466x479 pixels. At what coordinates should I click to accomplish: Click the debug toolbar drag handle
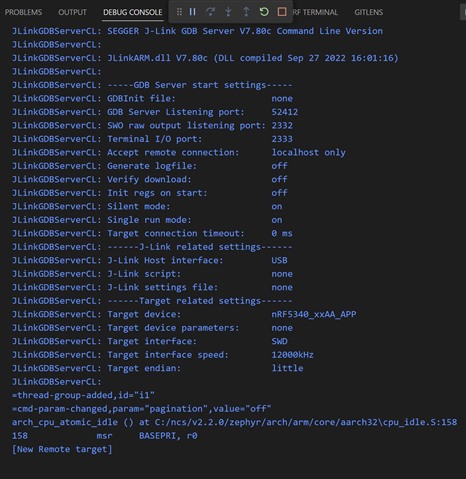(x=179, y=12)
